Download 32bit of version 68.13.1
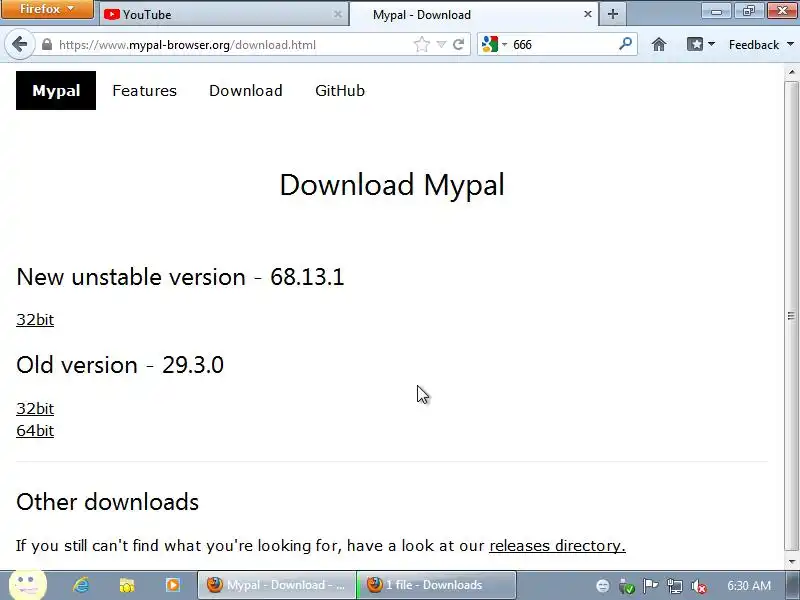The height and width of the screenshot is (600, 800). coord(35,319)
